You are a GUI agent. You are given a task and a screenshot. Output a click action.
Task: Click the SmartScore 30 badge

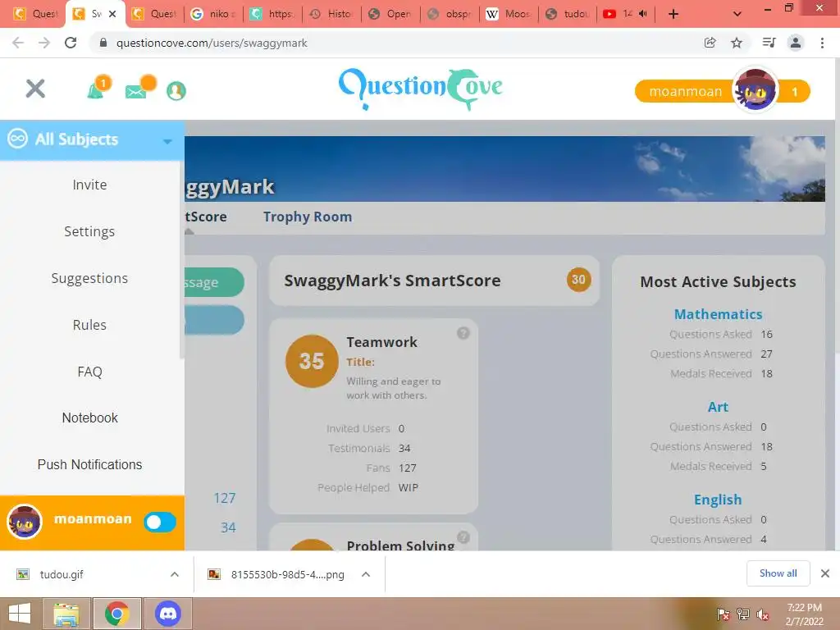click(x=578, y=280)
